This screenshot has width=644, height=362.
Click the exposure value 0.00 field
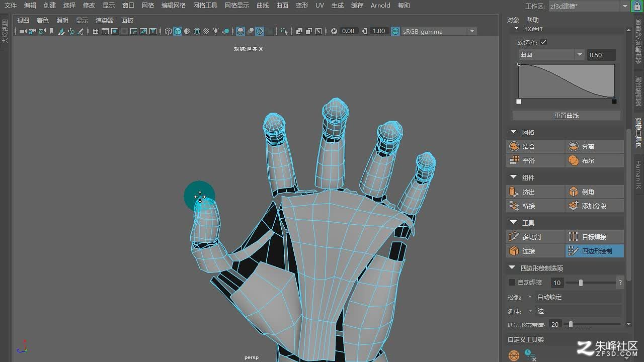[x=349, y=31]
